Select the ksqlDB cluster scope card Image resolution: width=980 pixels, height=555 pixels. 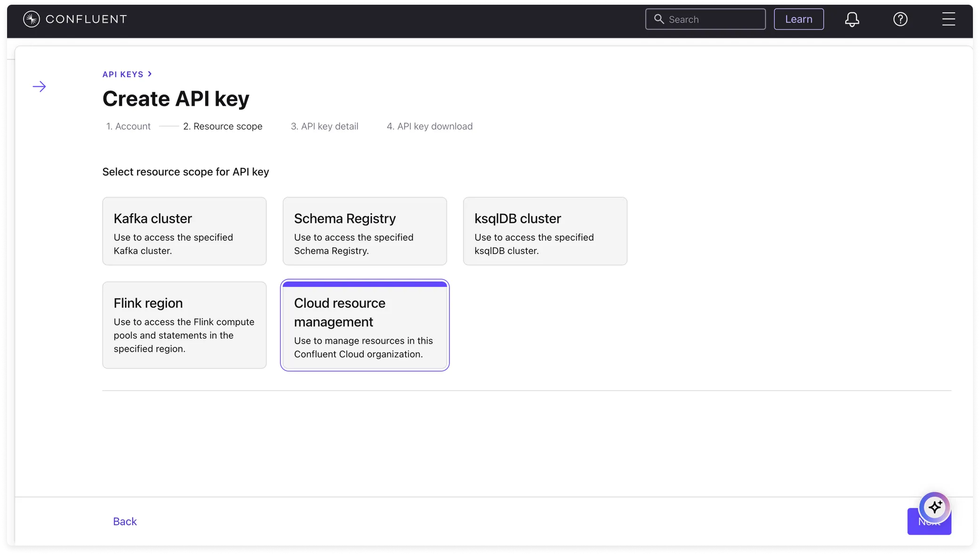pyautogui.click(x=545, y=231)
